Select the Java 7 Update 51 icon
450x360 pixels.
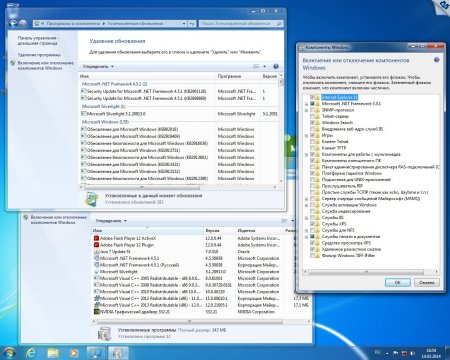tap(96, 252)
